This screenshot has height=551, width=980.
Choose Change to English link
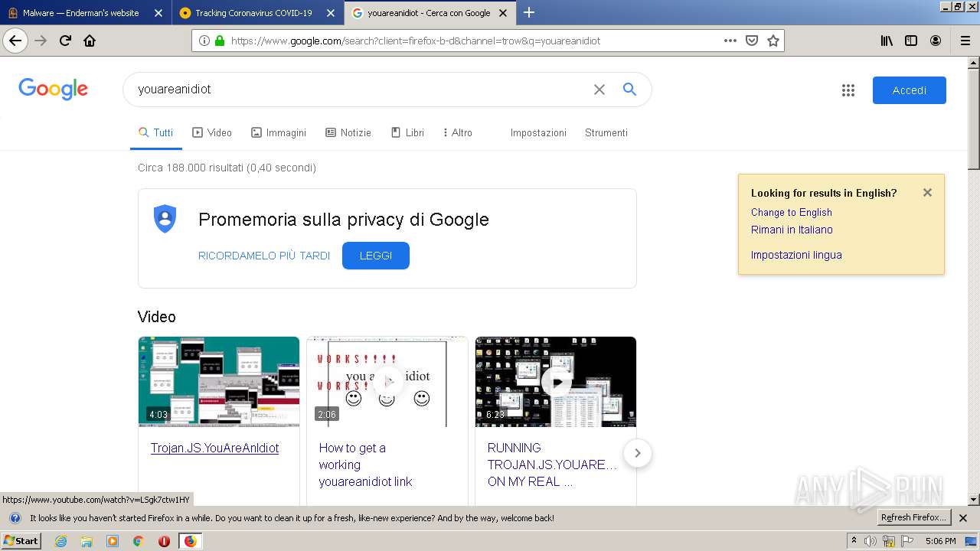point(792,212)
